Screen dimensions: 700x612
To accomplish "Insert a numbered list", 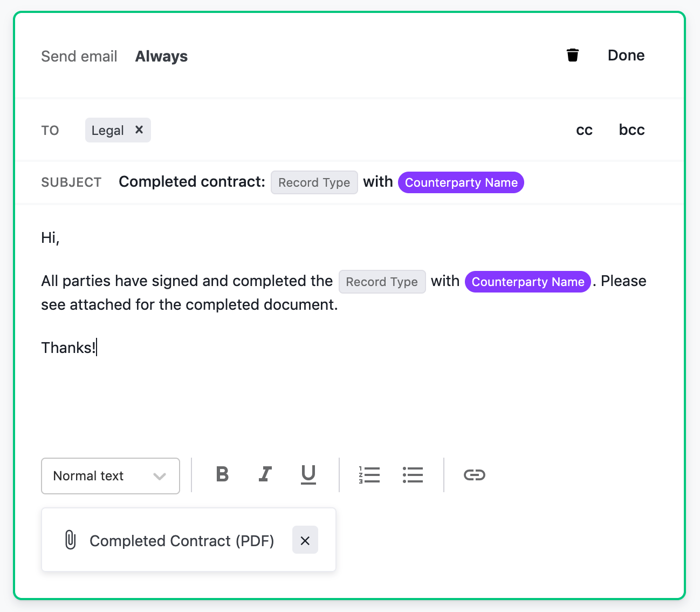I will tap(369, 475).
